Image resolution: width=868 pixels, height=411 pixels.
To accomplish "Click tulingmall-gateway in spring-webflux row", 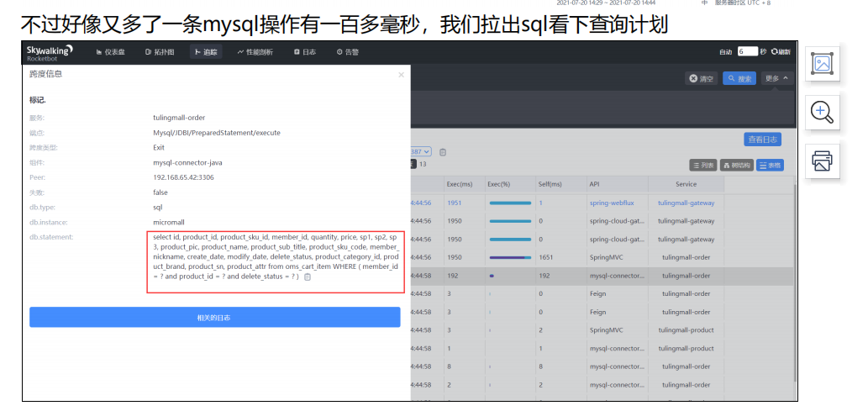I will coord(686,203).
